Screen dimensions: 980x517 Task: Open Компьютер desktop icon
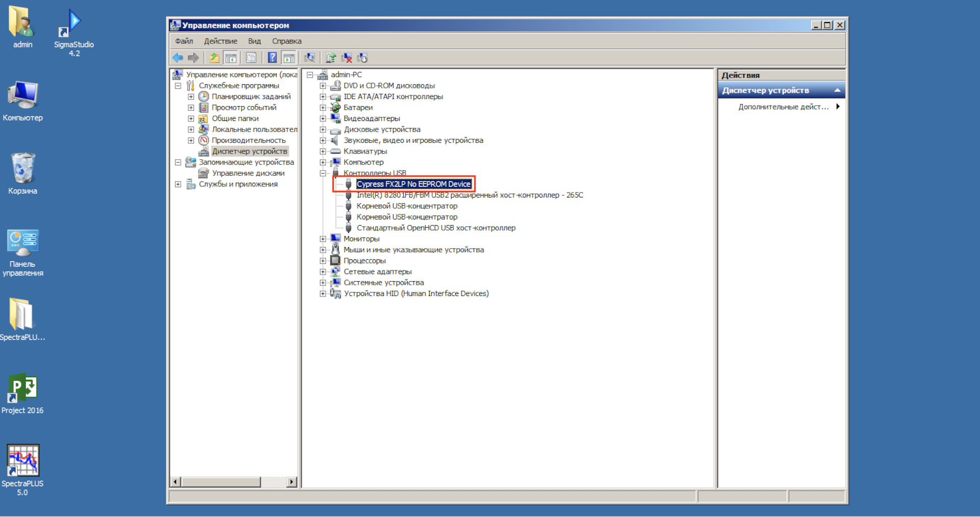[22, 101]
